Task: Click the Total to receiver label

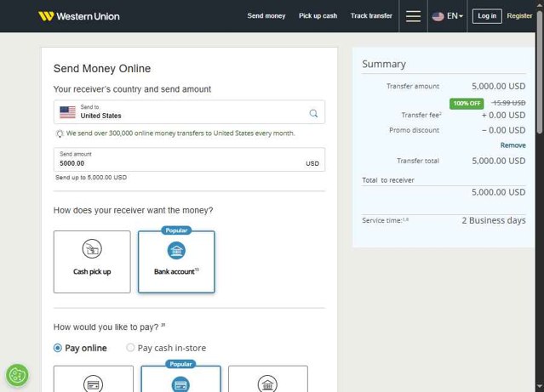Action: (x=388, y=180)
